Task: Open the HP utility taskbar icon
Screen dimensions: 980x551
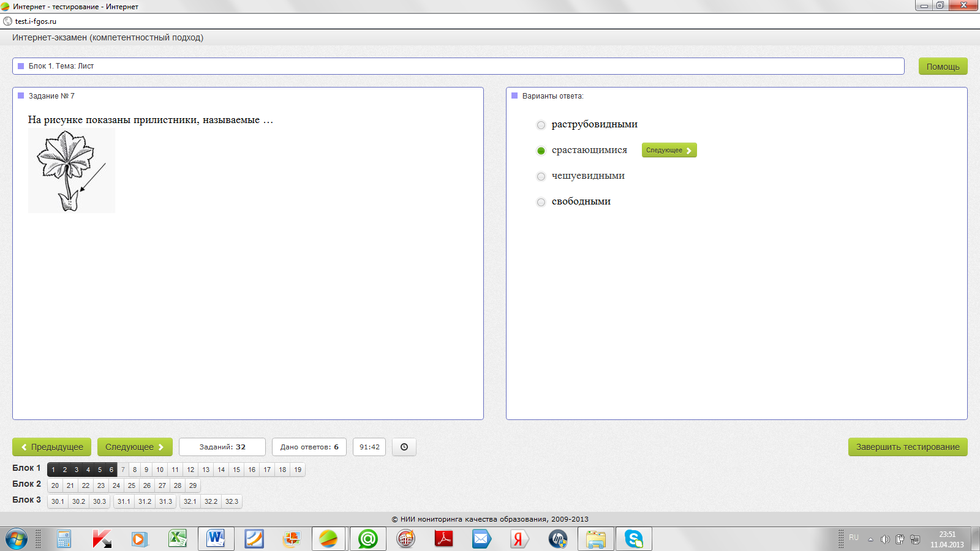Action: pyautogui.click(x=557, y=539)
